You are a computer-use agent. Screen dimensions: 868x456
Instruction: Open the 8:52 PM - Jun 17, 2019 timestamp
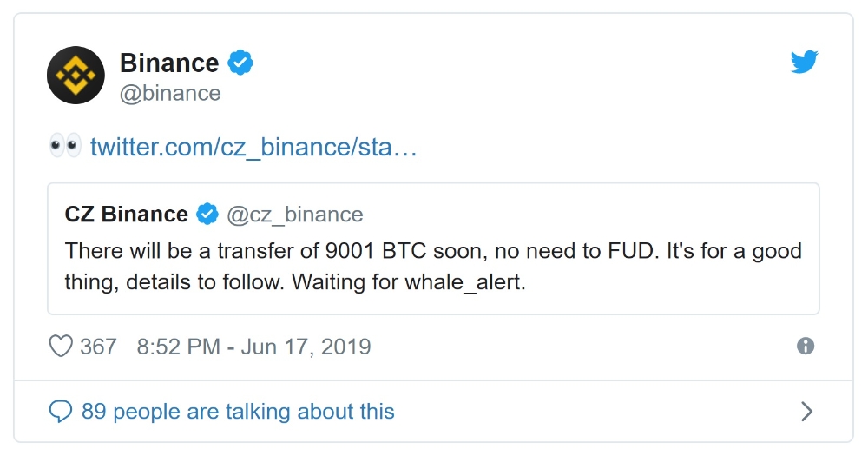[x=254, y=347]
